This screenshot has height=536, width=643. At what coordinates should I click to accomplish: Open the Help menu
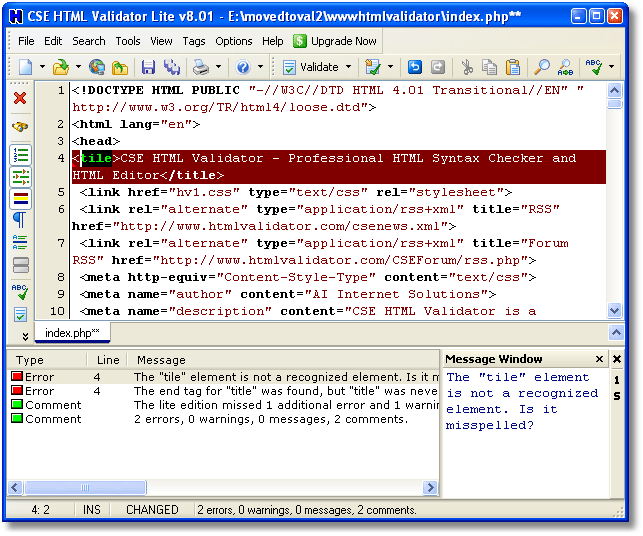coord(273,41)
